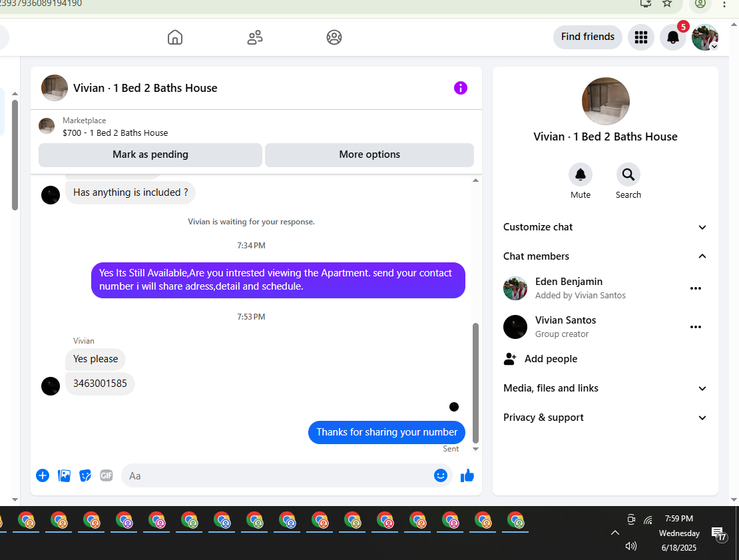
Task: Open the Facebook Home icon
Action: click(175, 37)
